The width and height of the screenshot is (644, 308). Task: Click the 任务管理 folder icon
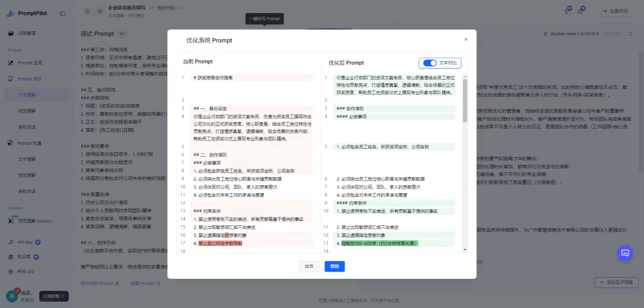pyautogui.click(x=11, y=33)
